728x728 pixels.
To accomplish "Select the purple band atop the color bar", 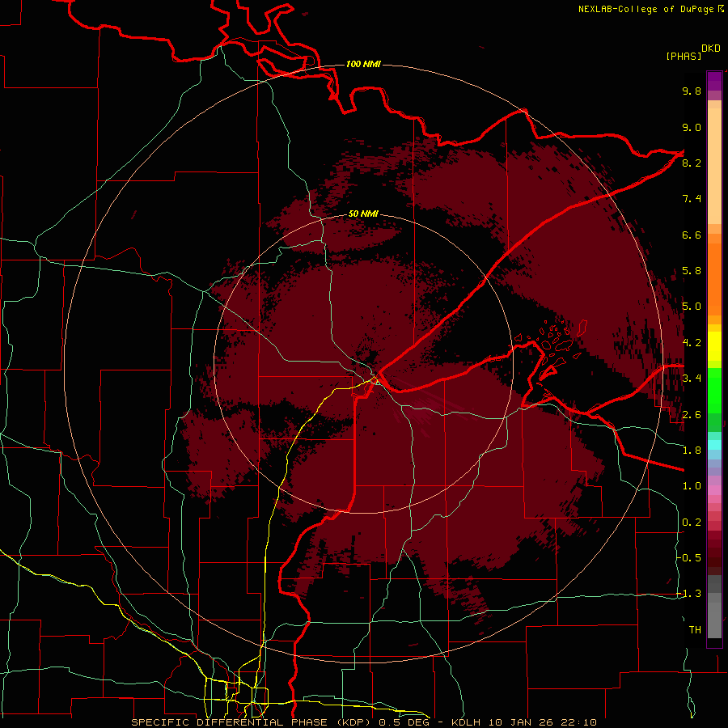I will pyautogui.click(x=714, y=81).
